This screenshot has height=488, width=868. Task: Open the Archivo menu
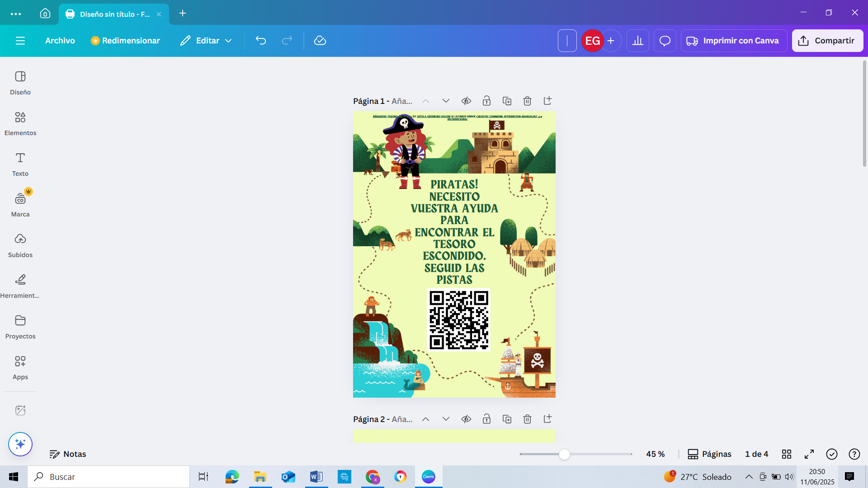60,40
